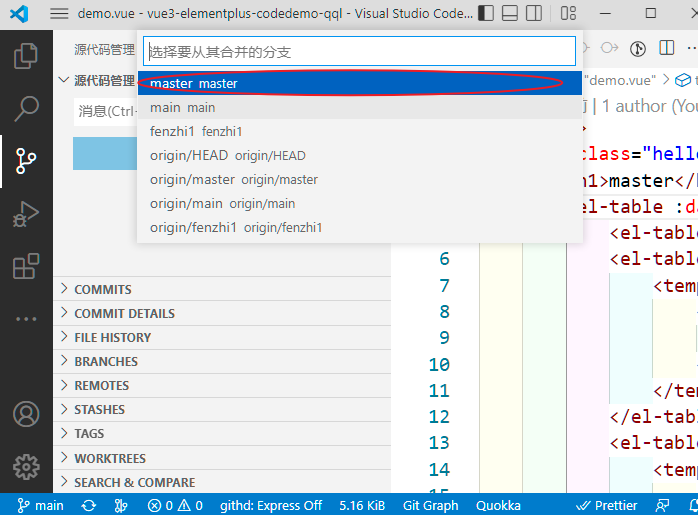Click the next change arrow icon in editor toolbar
698x515 pixels.
point(609,48)
